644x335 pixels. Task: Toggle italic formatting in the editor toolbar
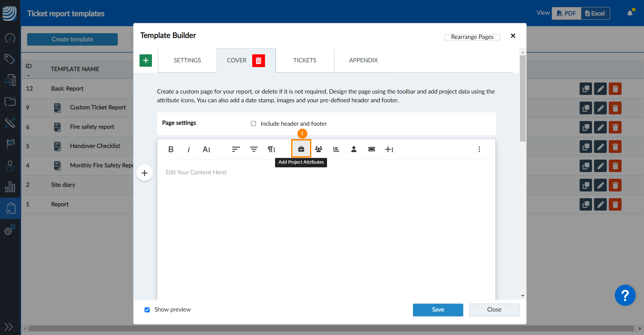[x=189, y=149]
